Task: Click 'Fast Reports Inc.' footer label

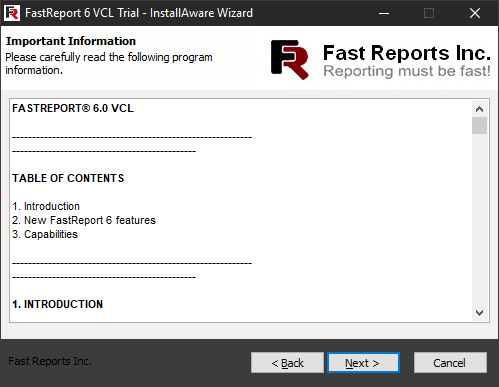Action: click(50, 361)
